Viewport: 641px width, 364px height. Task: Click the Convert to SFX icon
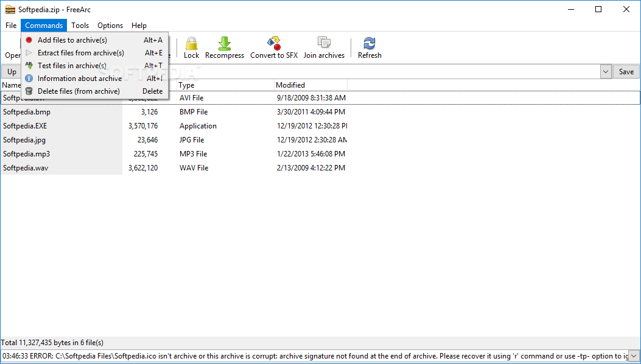coord(274,43)
